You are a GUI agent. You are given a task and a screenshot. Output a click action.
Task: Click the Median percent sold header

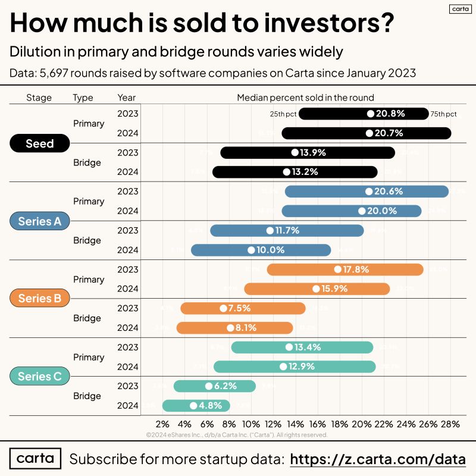coord(305,98)
